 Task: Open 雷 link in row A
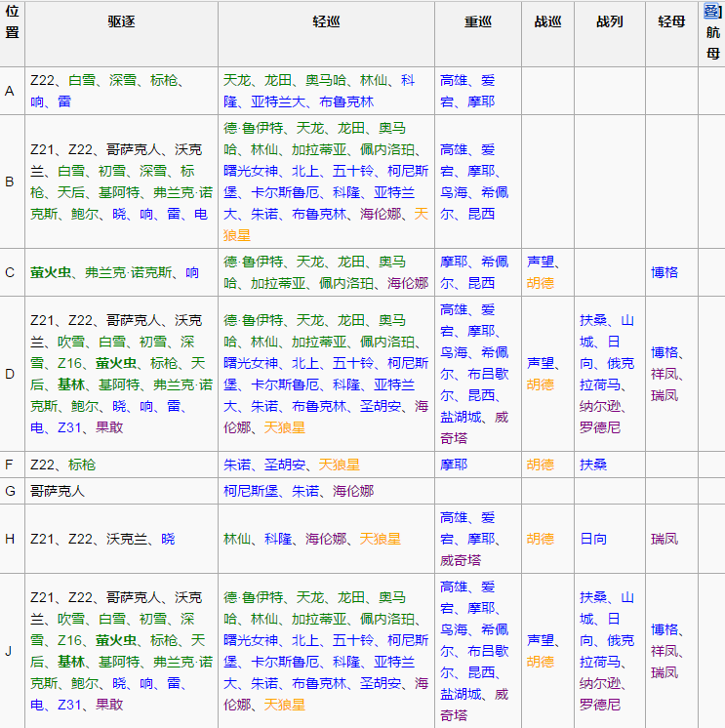tap(64, 101)
